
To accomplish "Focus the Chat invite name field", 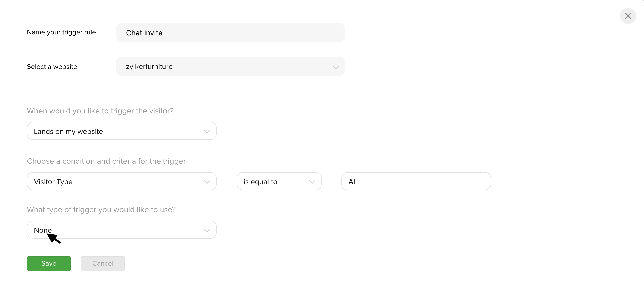I will (230, 32).
